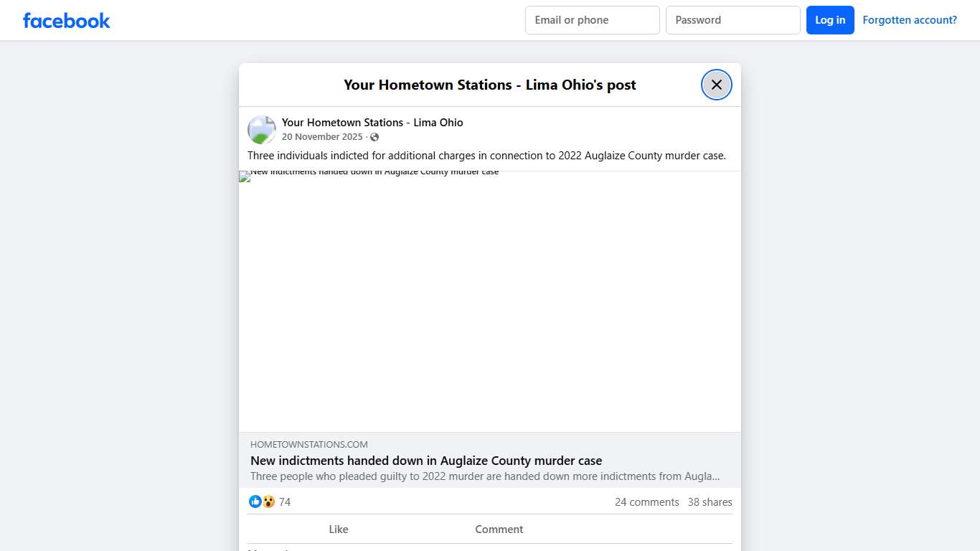
Task: Click the blue thumbs-up reaction icon
Action: (x=255, y=501)
